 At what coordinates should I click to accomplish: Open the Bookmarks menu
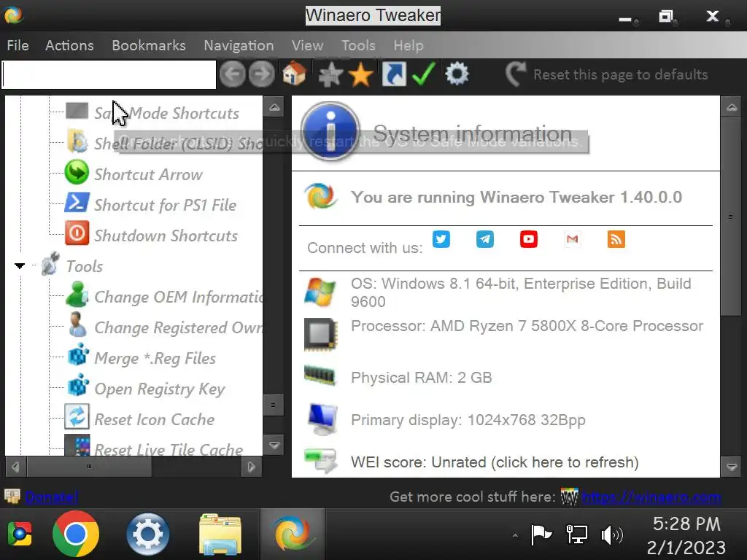tap(149, 45)
